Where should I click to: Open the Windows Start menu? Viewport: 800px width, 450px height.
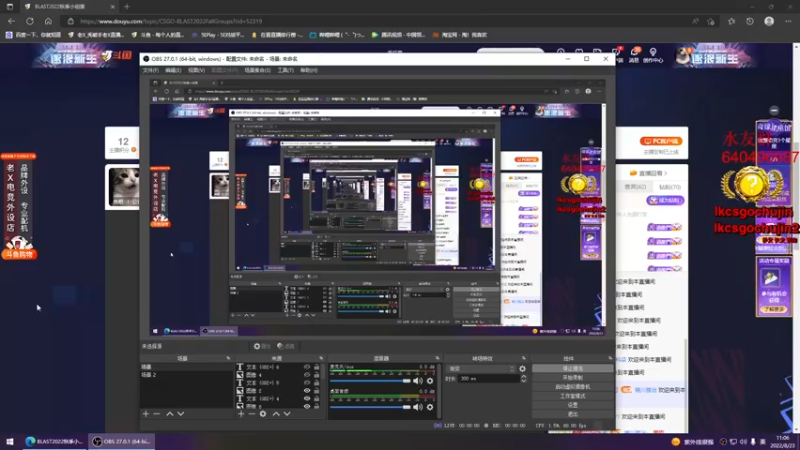pyautogui.click(x=10, y=441)
